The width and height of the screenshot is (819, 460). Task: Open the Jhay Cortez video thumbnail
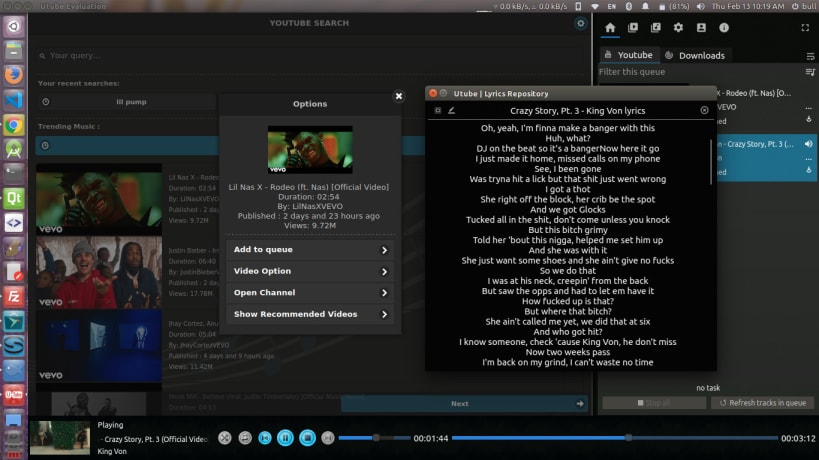[x=99, y=346]
